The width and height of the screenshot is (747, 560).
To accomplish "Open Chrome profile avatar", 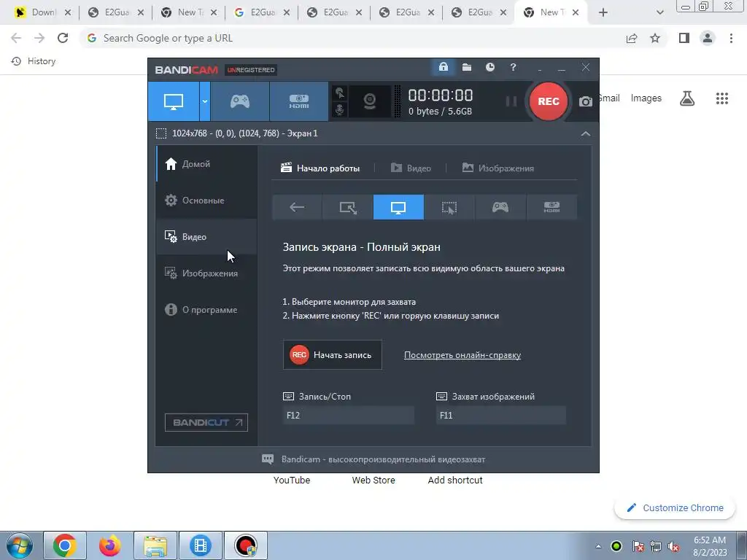I will (708, 38).
